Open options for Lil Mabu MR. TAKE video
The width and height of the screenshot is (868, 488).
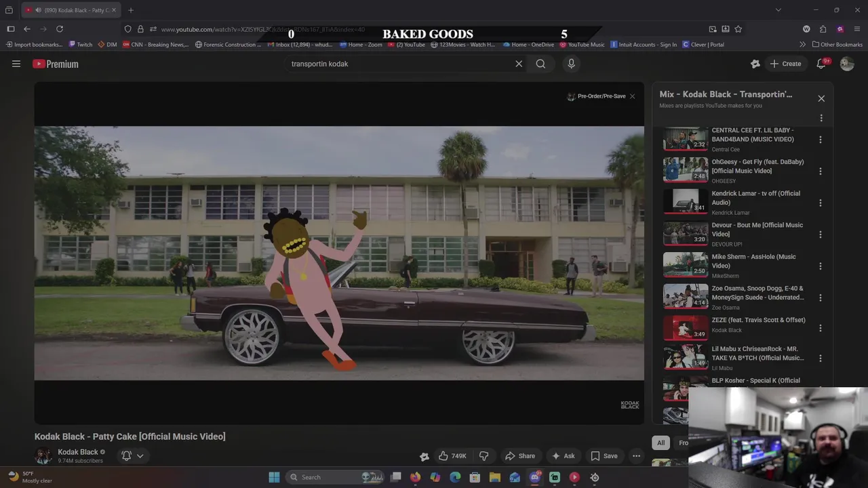821,358
